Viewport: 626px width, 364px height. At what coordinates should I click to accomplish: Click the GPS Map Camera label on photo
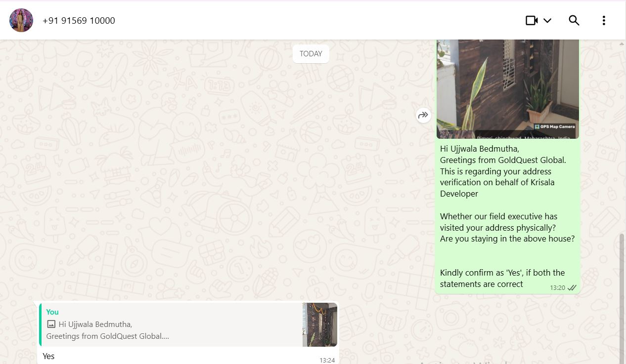[x=554, y=126]
